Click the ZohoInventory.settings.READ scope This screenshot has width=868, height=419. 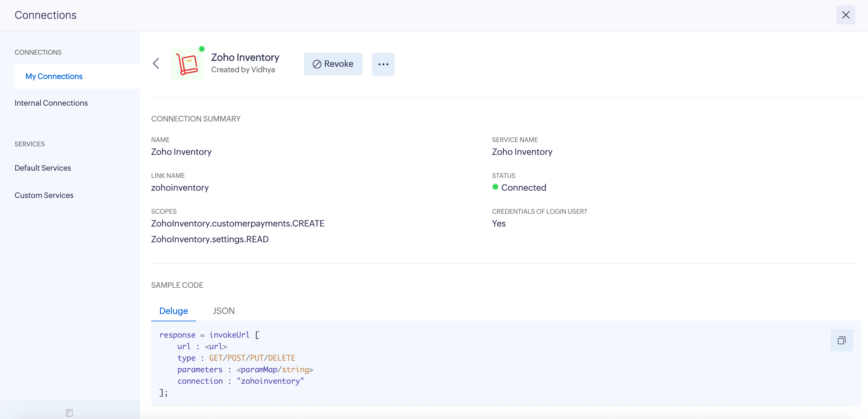click(210, 239)
